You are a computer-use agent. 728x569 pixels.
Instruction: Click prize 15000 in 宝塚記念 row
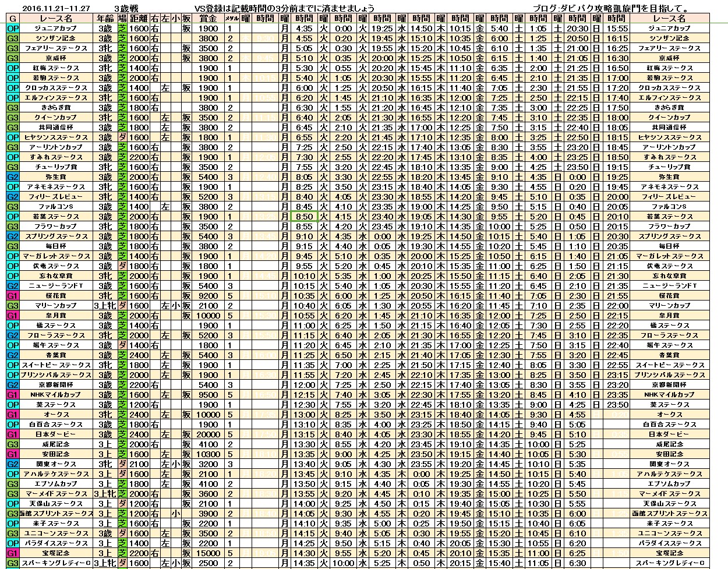(x=208, y=553)
